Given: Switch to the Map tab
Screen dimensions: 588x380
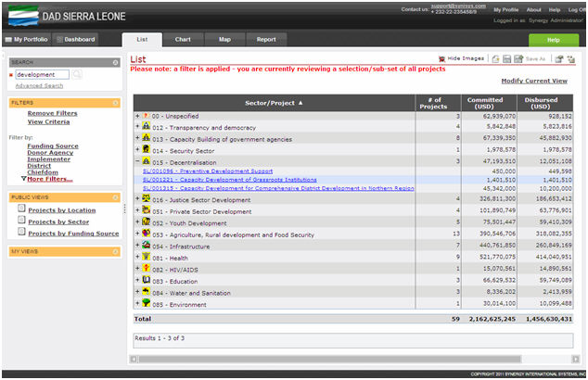Looking at the screenshot, I should pyautogui.click(x=224, y=39).
